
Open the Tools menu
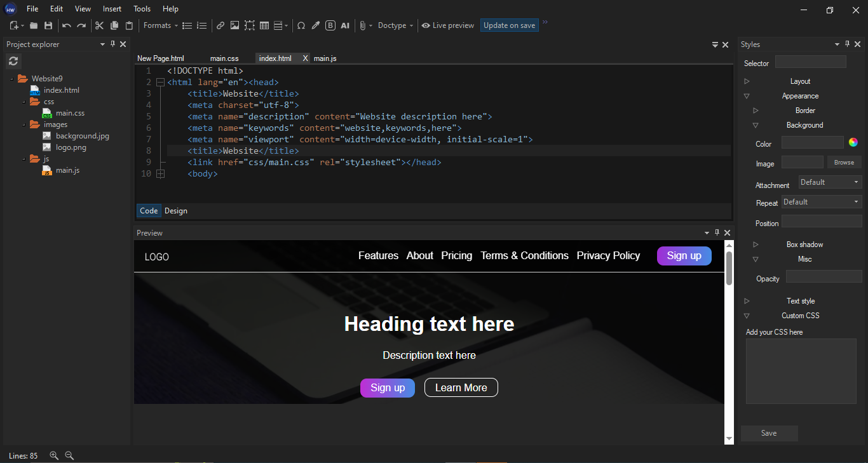142,9
